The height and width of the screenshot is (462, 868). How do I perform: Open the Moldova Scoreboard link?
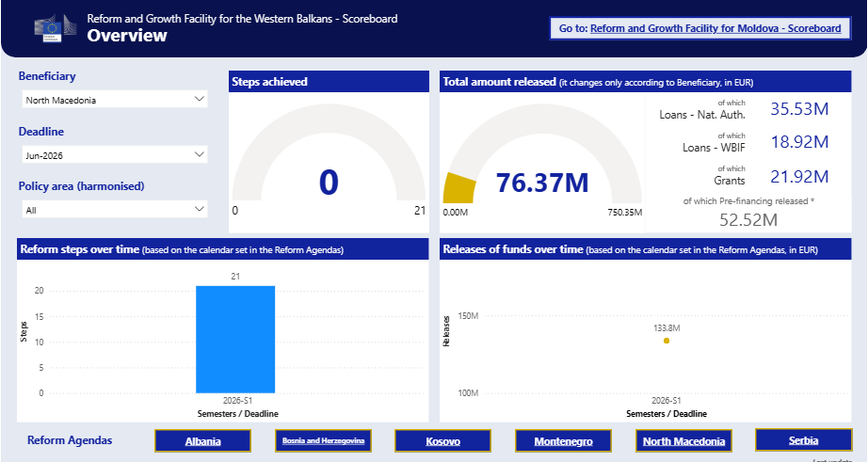(715, 28)
